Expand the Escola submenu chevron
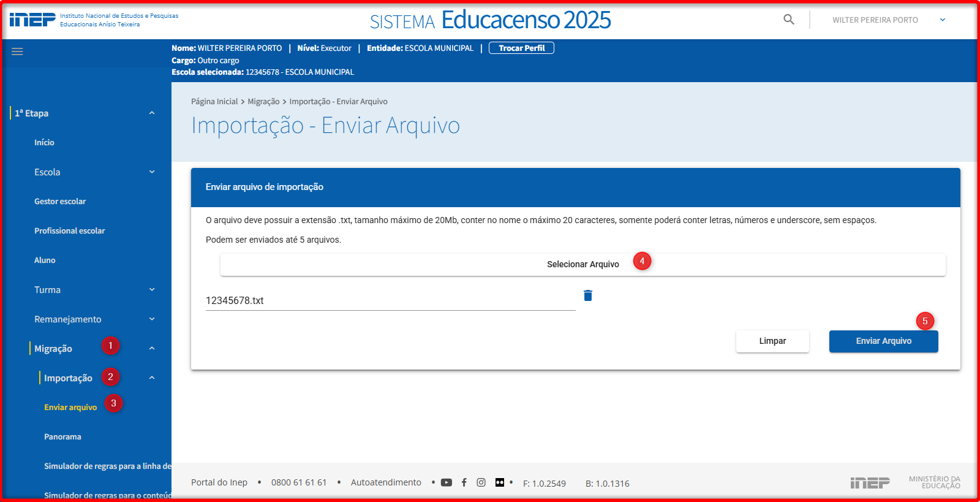This screenshot has width=980, height=502. click(x=152, y=172)
